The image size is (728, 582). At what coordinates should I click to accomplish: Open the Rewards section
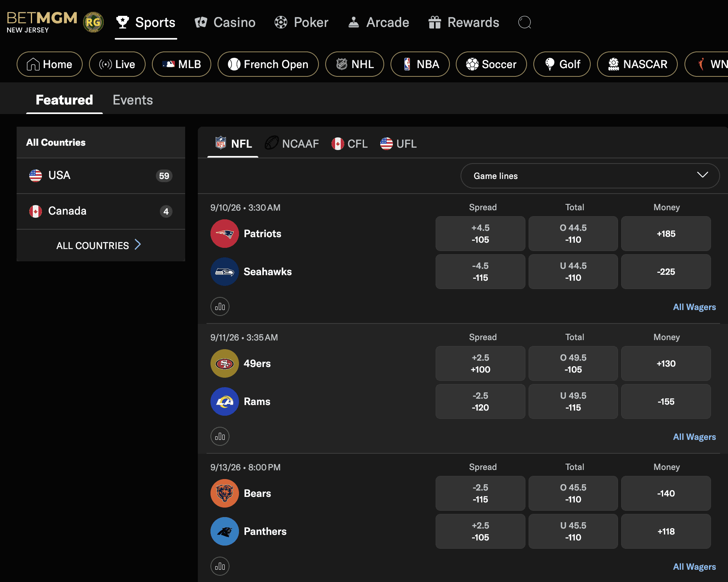[x=464, y=22]
